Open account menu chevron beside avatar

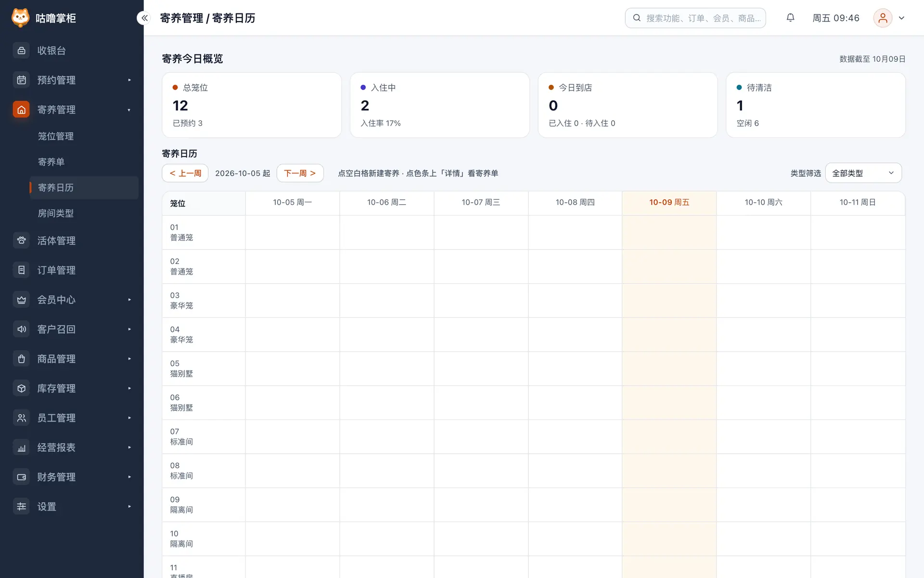click(902, 18)
